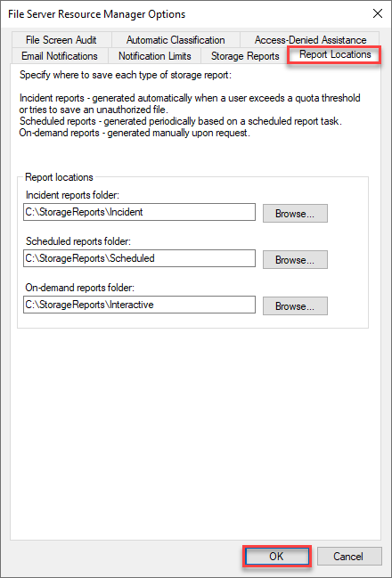This screenshot has height=578, width=392.
Task: Click the dialog title bar text
Action: [x=96, y=14]
